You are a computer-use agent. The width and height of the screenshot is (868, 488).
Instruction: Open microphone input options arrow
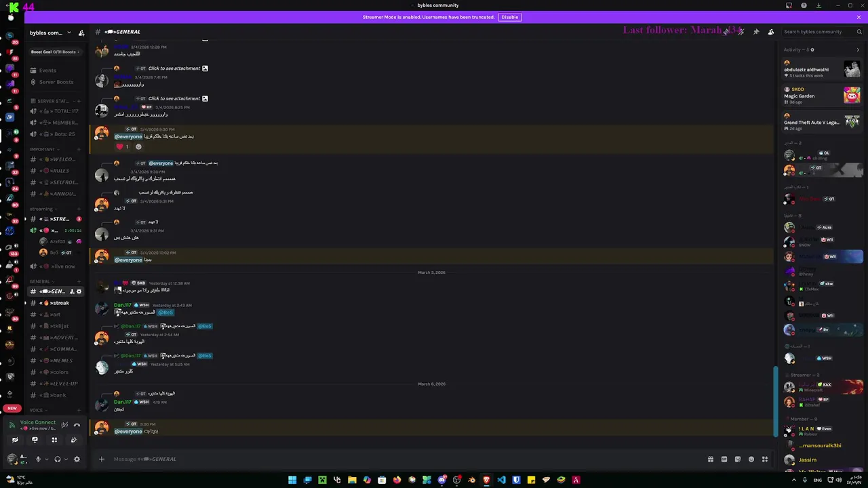coord(46,459)
